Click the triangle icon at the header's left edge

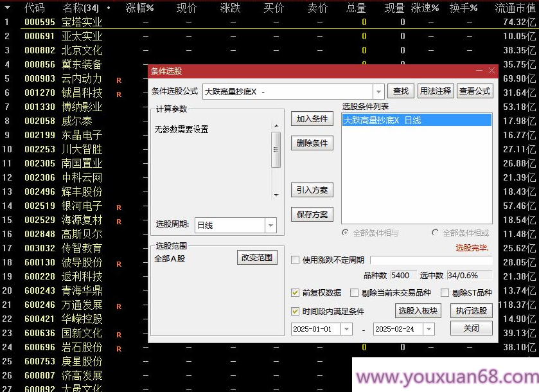[x=6, y=8]
